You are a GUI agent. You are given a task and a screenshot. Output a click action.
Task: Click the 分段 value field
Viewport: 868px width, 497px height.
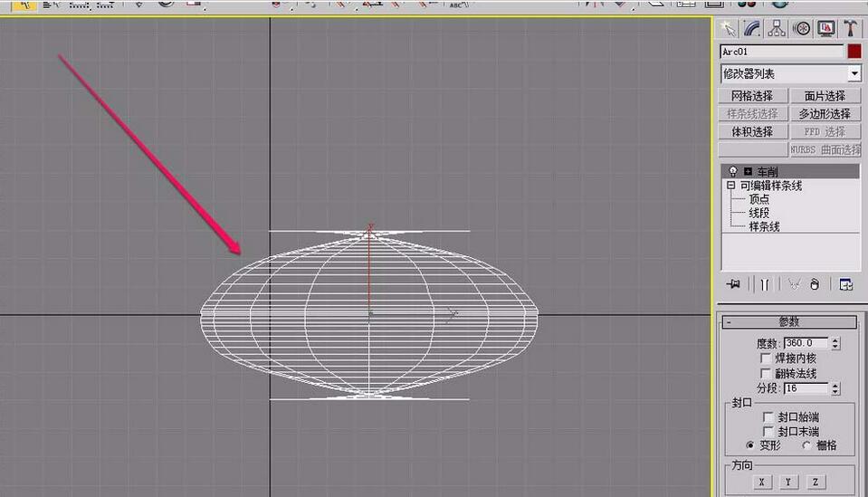pos(806,388)
